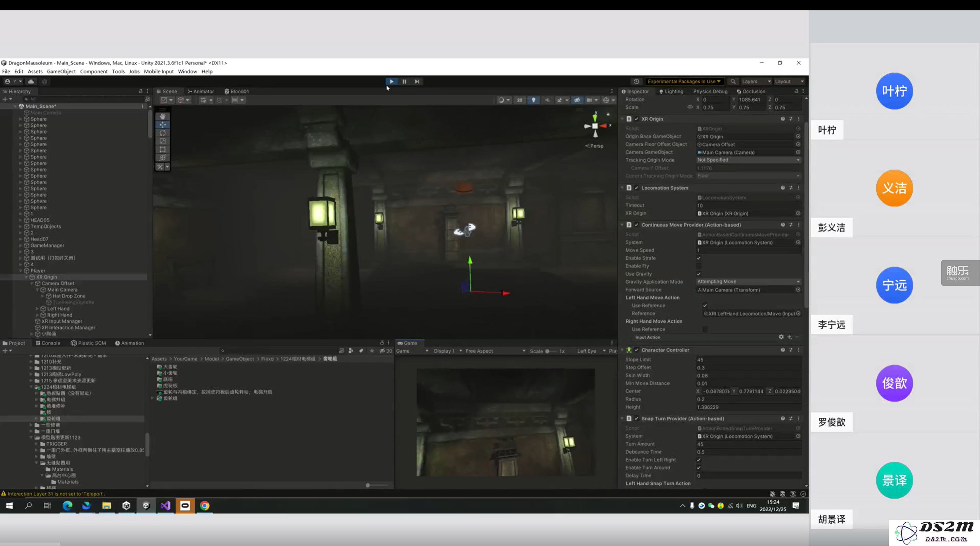Toggle Left Hand Move Action Use Reference
Viewport: 980px width, 546px height.
[705, 306]
